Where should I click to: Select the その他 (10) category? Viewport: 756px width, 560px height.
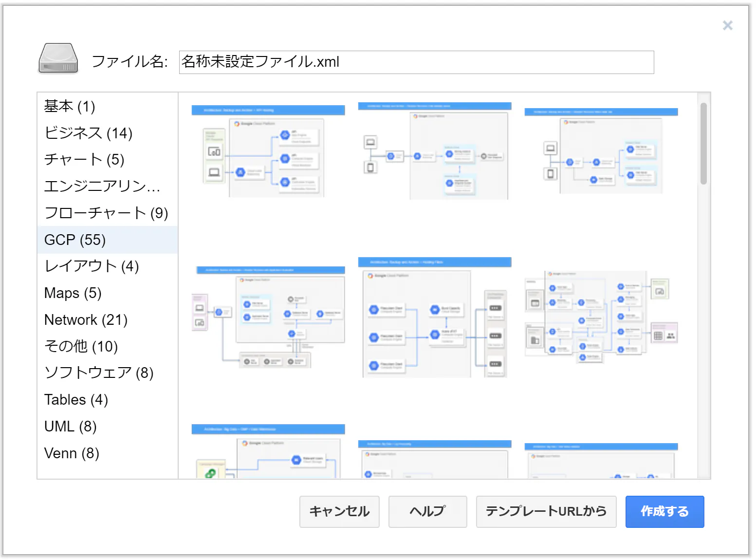108,347
